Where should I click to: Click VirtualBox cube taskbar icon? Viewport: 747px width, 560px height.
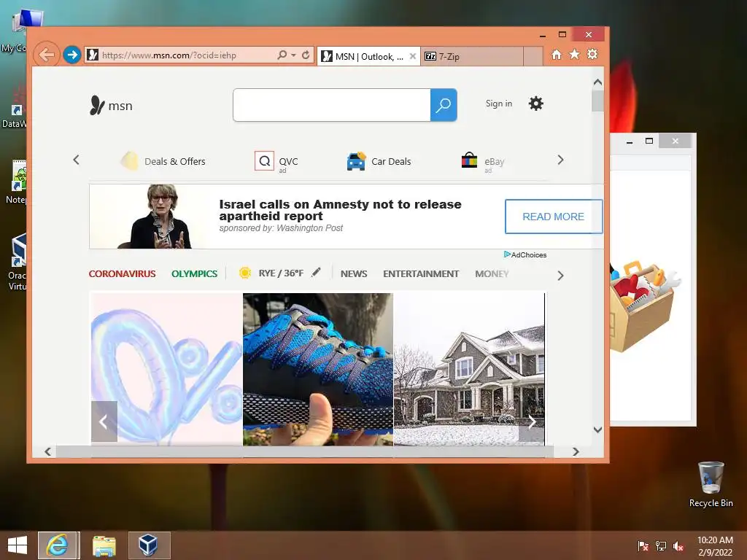148,545
